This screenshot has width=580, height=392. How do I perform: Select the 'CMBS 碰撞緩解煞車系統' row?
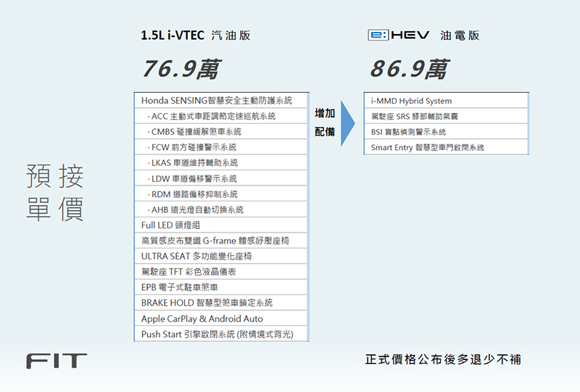221,132
